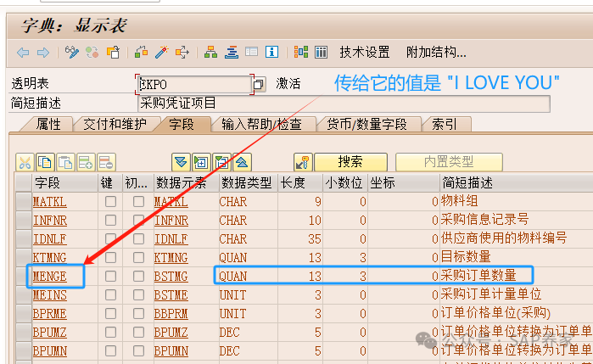Click the Insert Row icon
Viewport: 593px width, 364px height.
pyautogui.click(x=86, y=163)
